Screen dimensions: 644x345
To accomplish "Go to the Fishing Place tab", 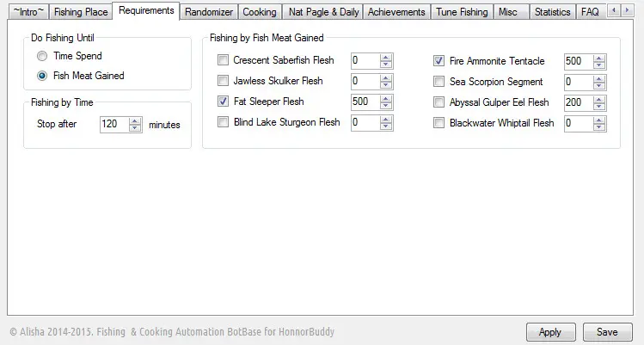I will pyautogui.click(x=81, y=12).
